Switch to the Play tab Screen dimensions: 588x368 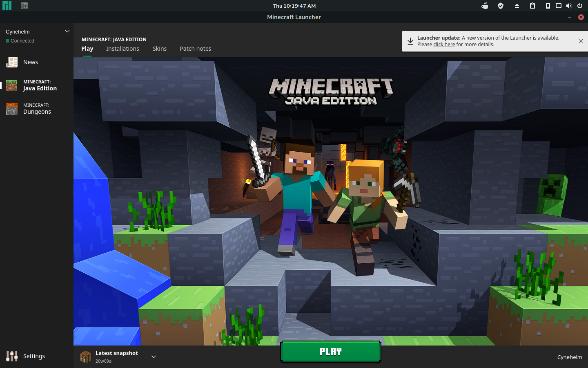tap(87, 49)
